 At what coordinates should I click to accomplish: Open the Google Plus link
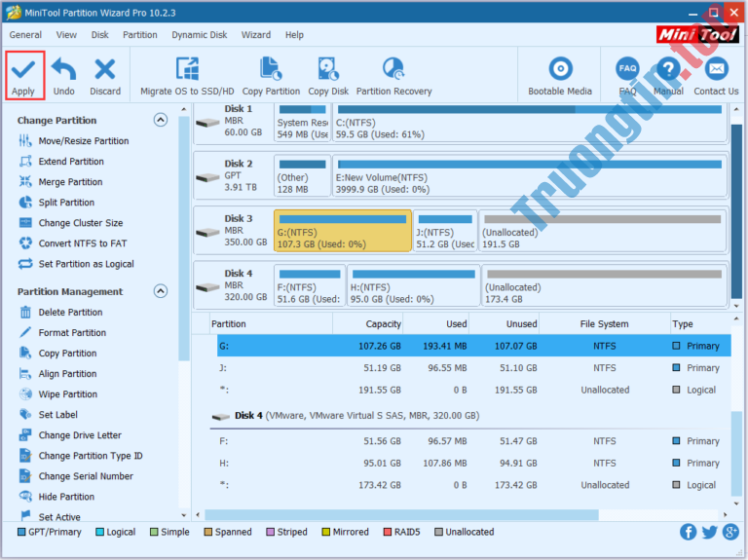pyautogui.click(x=730, y=532)
